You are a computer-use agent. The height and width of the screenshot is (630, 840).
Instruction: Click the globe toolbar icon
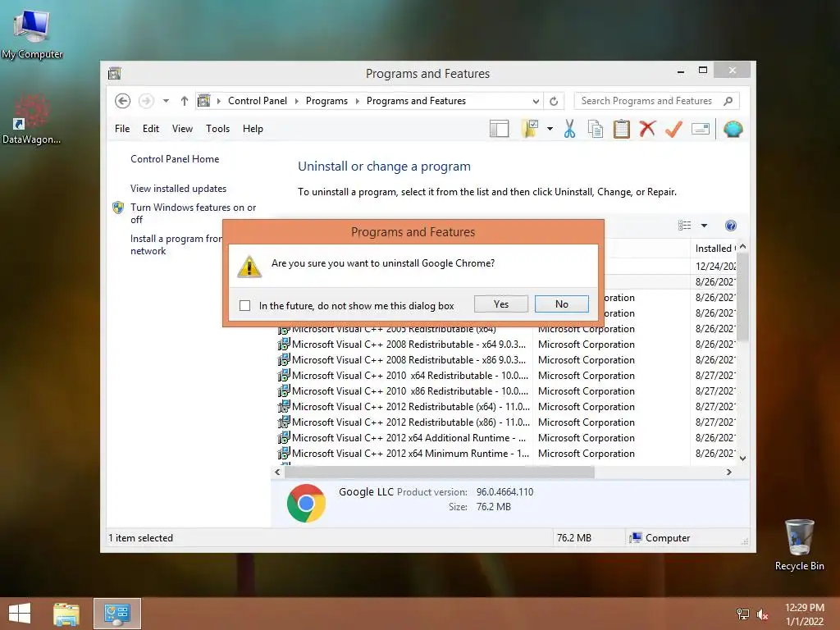tap(733, 129)
